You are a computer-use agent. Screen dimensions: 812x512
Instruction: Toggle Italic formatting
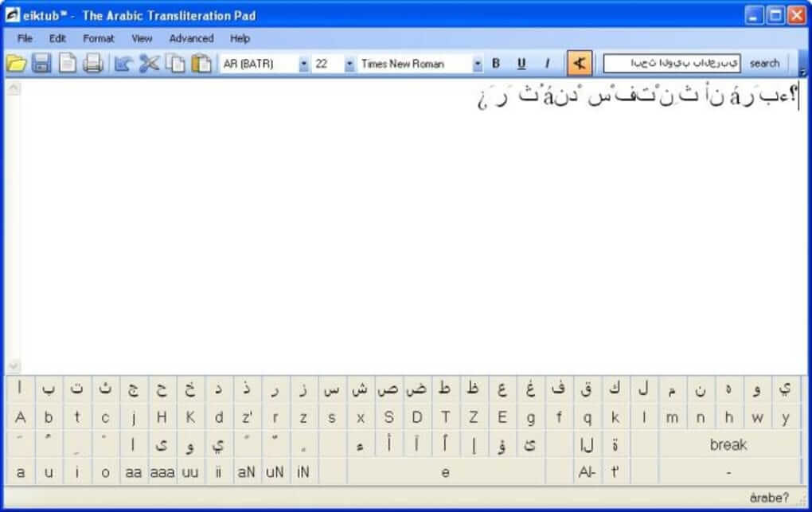point(547,64)
